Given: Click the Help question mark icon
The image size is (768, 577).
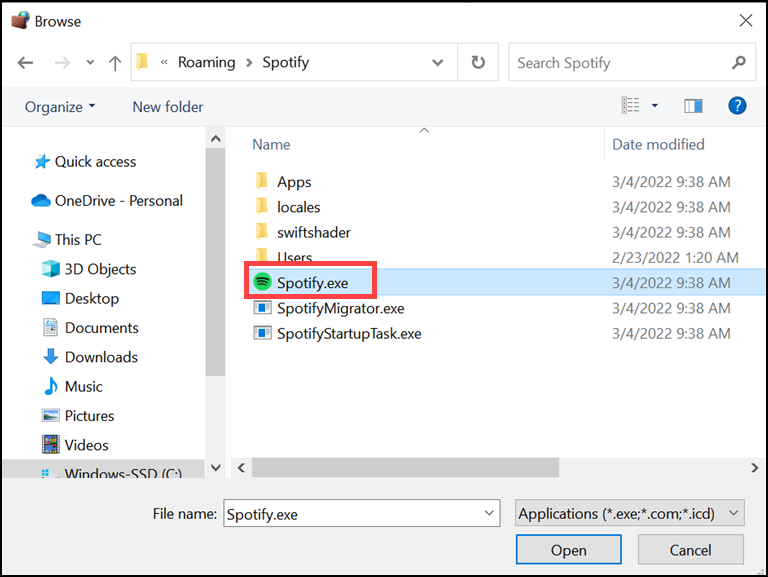Looking at the screenshot, I should point(737,106).
